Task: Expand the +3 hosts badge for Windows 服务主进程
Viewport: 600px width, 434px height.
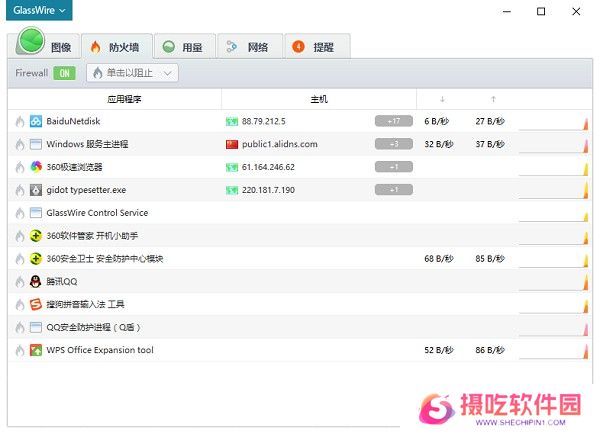Action: 394,144
